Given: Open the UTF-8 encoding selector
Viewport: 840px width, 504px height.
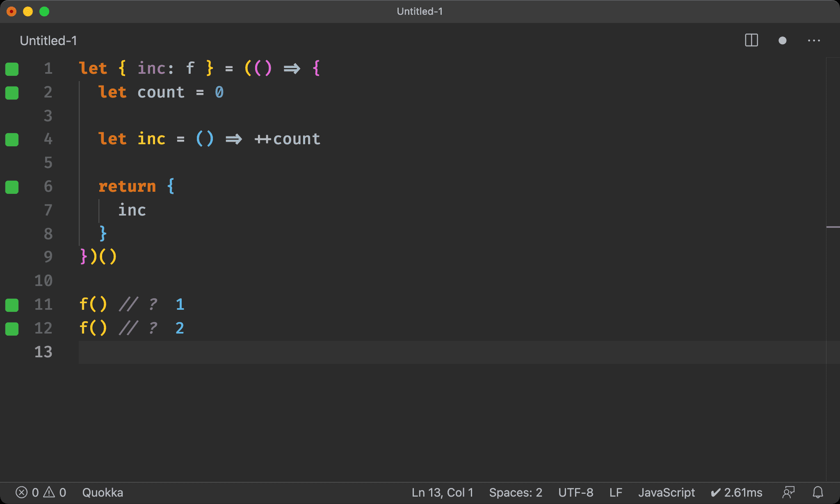Looking at the screenshot, I should pyautogui.click(x=575, y=492).
